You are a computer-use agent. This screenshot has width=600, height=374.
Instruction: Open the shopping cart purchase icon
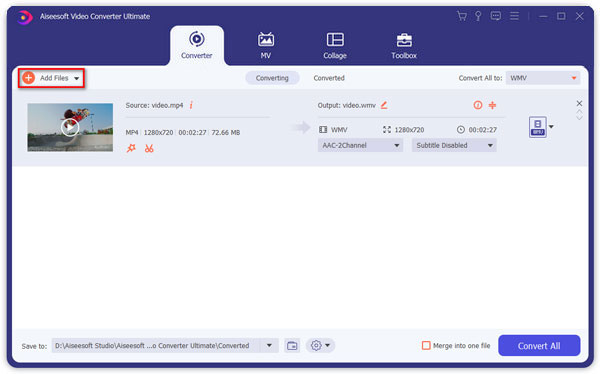[x=462, y=16]
